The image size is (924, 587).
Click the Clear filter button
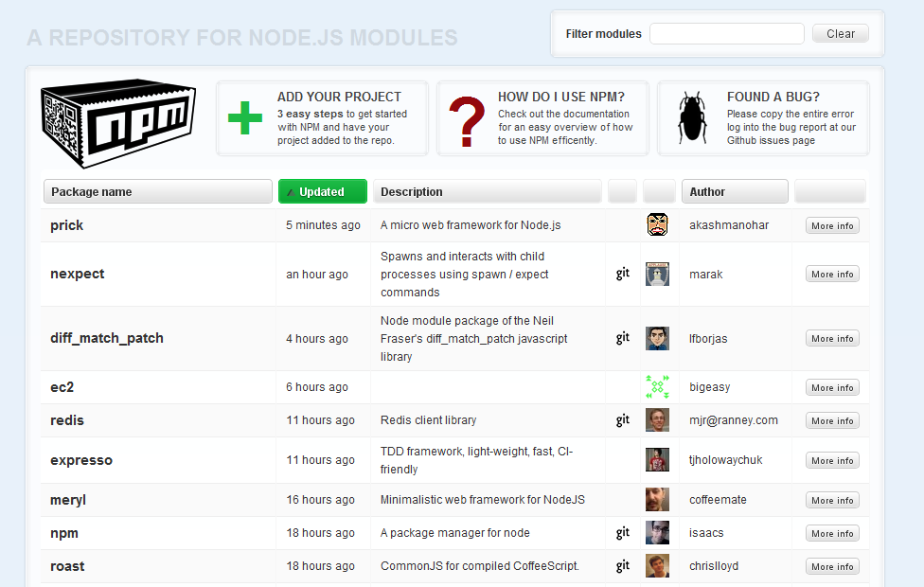[x=841, y=33]
